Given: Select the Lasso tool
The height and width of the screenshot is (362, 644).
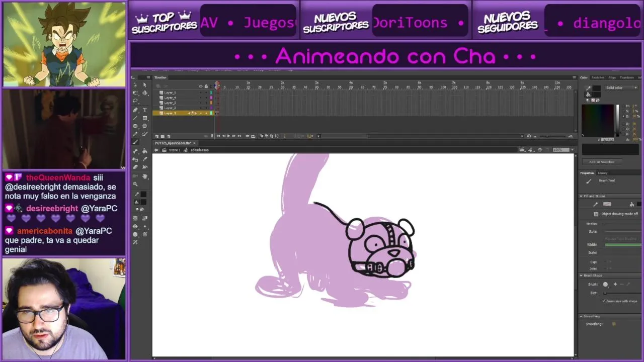Looking at the screenshot, I should [x=135, y=101].
